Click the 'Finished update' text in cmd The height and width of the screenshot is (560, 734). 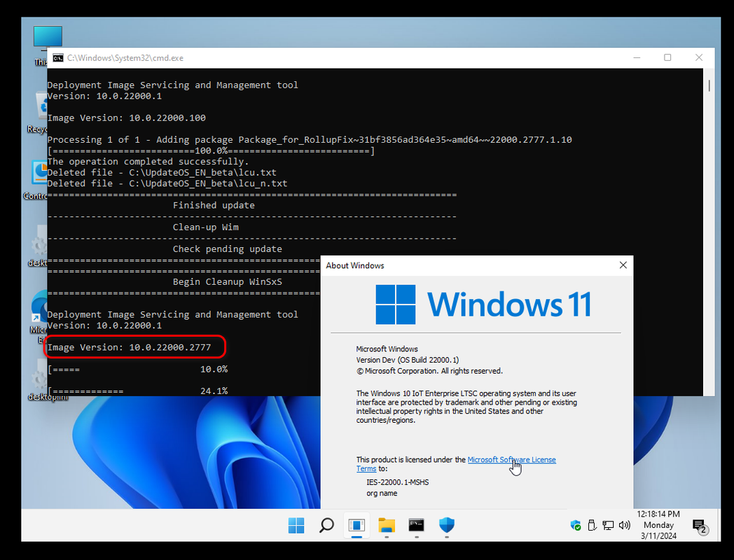pos(214,205)
